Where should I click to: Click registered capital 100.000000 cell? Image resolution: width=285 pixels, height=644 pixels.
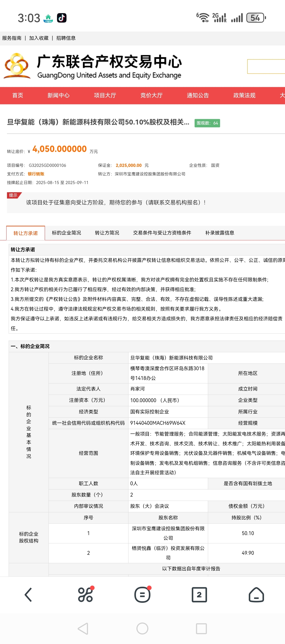coord(168,400)
